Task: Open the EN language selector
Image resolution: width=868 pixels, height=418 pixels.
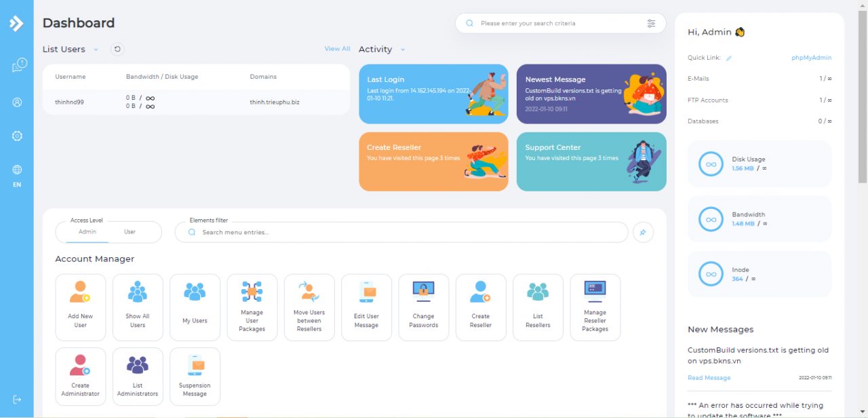Action: click(17, 176)
